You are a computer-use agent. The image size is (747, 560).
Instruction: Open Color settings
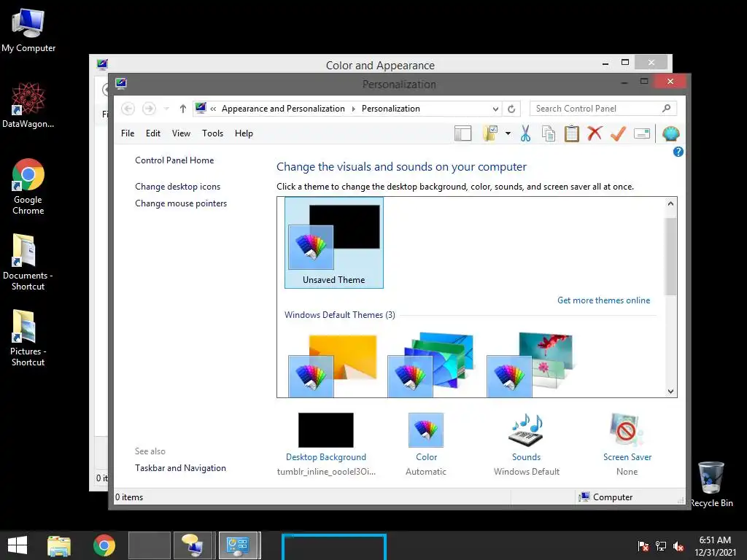point(426,444)
